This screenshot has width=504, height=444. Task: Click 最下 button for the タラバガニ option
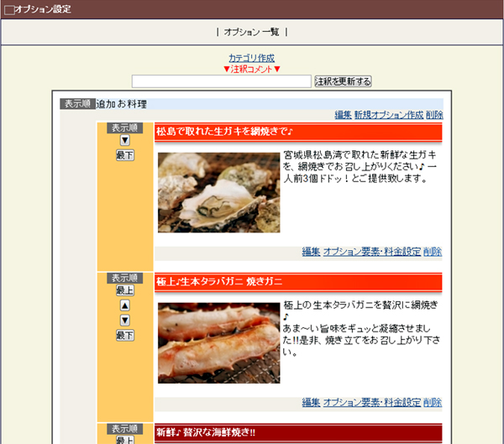click(124, 336)
